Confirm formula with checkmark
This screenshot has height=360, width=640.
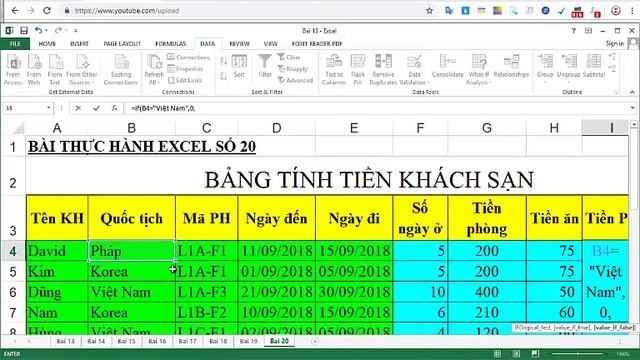point(96,108)
